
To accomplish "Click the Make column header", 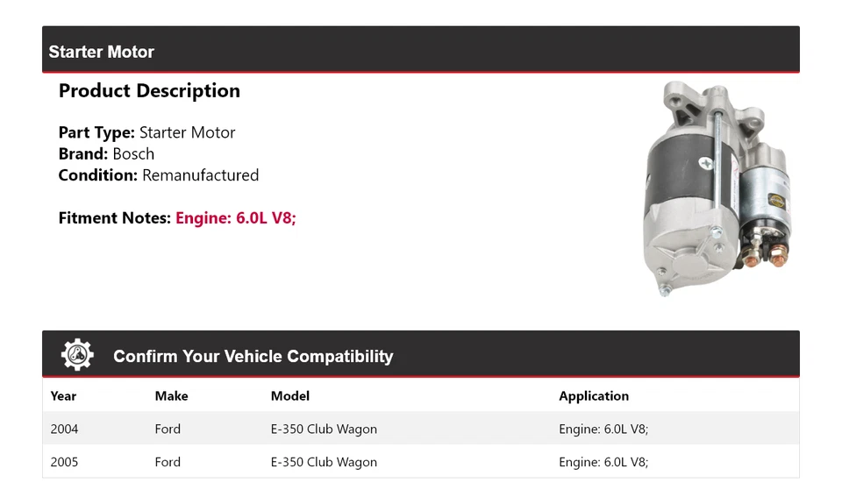I will (171, 396).
